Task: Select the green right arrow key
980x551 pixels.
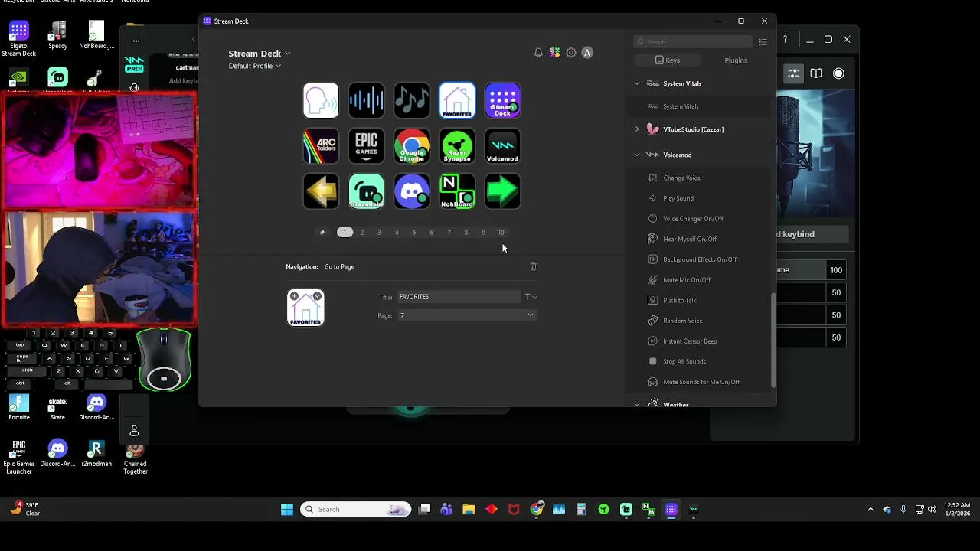Action: [x=502, y=191]
